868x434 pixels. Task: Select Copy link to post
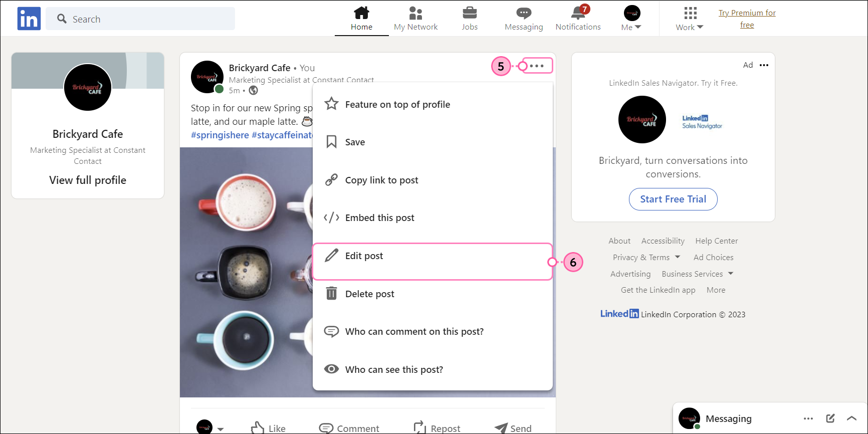(432, 180)
